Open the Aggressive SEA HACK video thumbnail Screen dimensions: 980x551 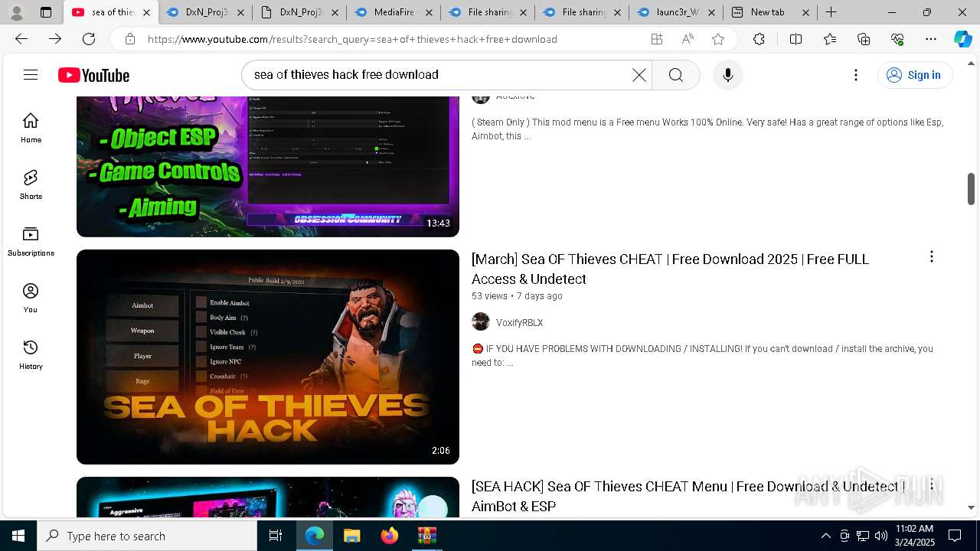[268, 497]
